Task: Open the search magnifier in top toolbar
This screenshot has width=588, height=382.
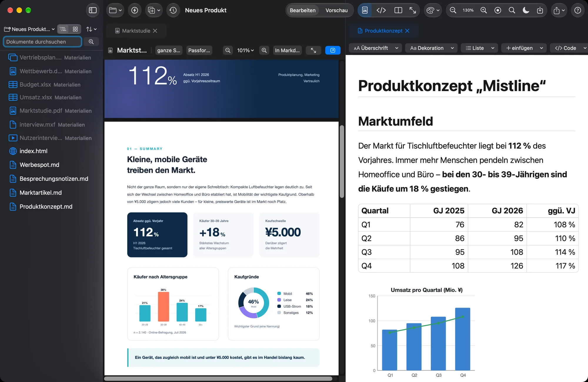Action: tap(512, 10)
